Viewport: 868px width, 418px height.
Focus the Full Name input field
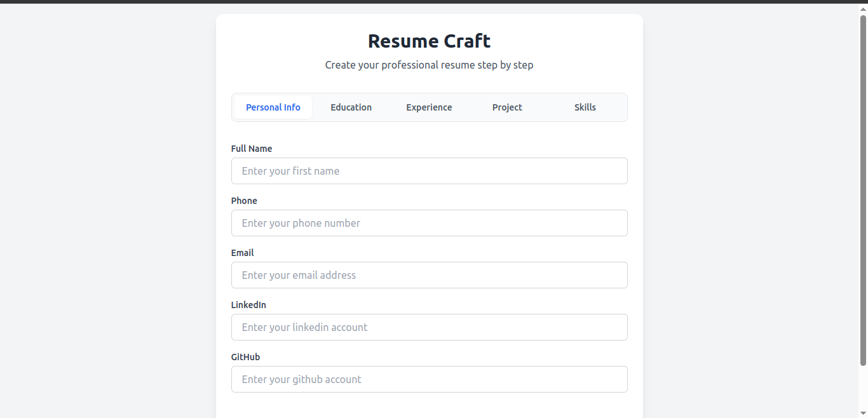429,171
